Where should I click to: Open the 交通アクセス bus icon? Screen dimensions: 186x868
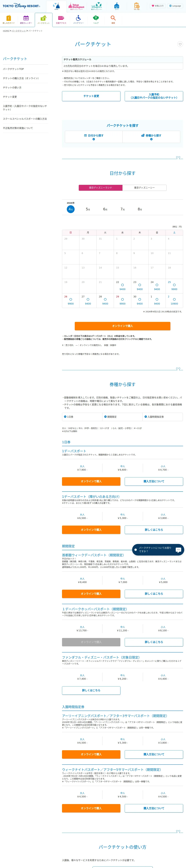point(61,20)
